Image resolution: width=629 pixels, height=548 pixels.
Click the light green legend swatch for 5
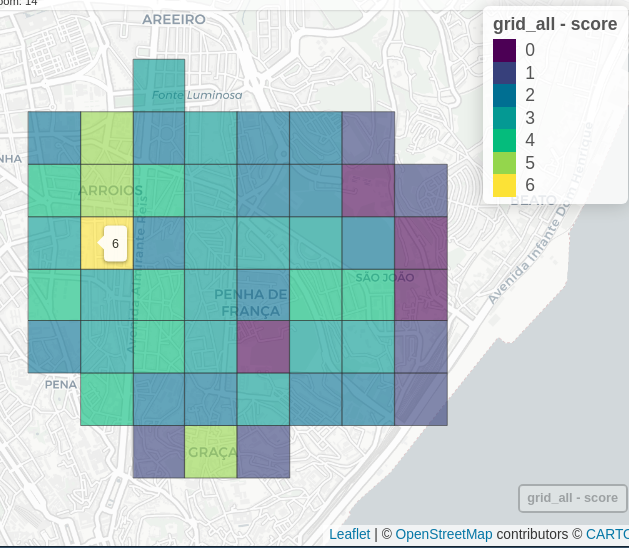coord(504,163)
